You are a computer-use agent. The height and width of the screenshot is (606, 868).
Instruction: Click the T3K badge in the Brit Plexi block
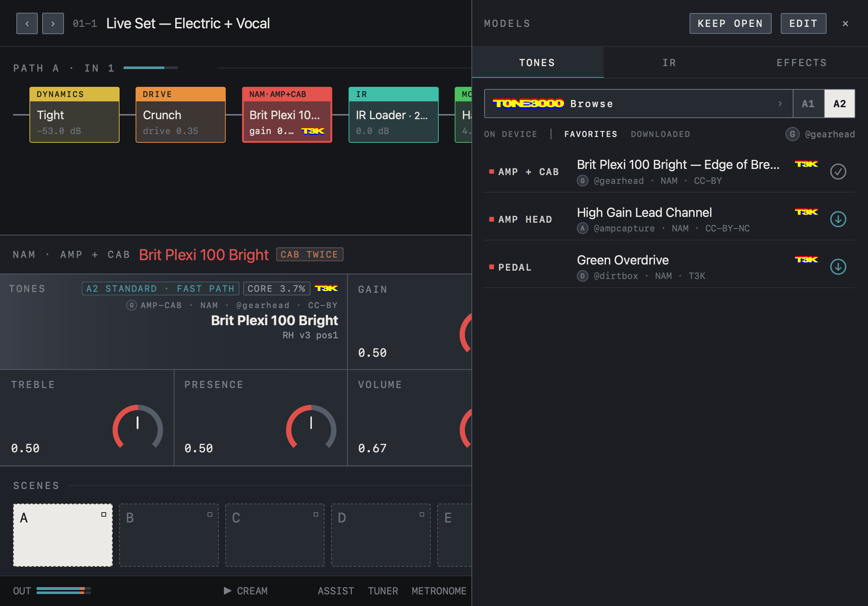[x=313, y=131]
